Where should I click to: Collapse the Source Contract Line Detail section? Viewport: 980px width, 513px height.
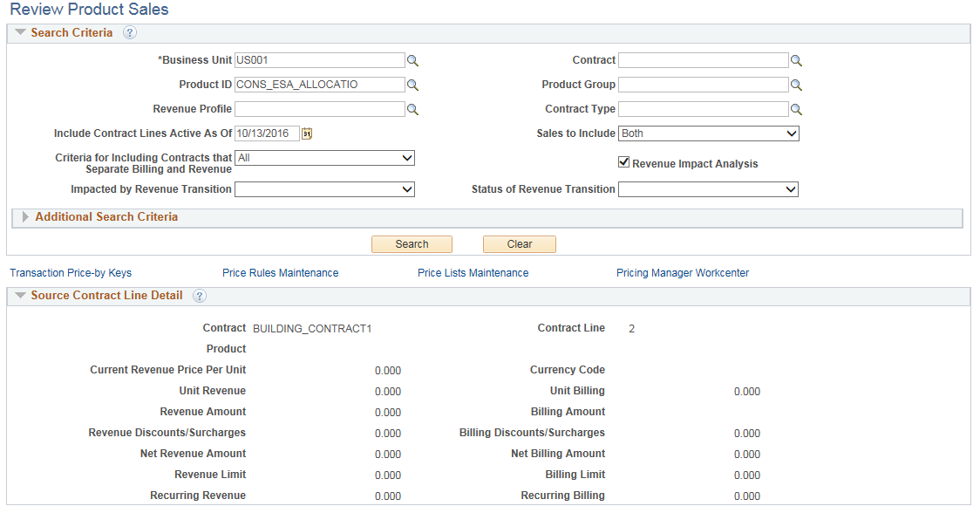tap(19, 295)
